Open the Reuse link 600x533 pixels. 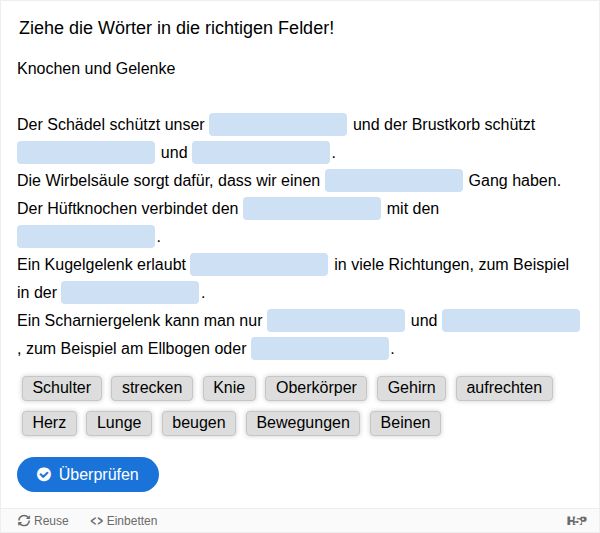(44, 521)
